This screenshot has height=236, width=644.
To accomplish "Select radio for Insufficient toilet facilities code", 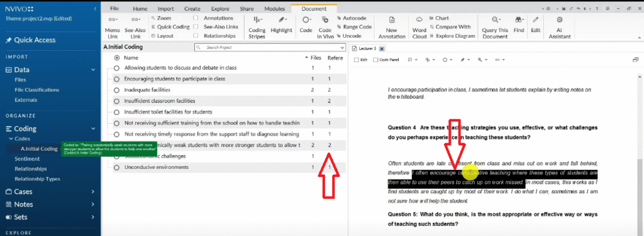I will coord(116,112).
